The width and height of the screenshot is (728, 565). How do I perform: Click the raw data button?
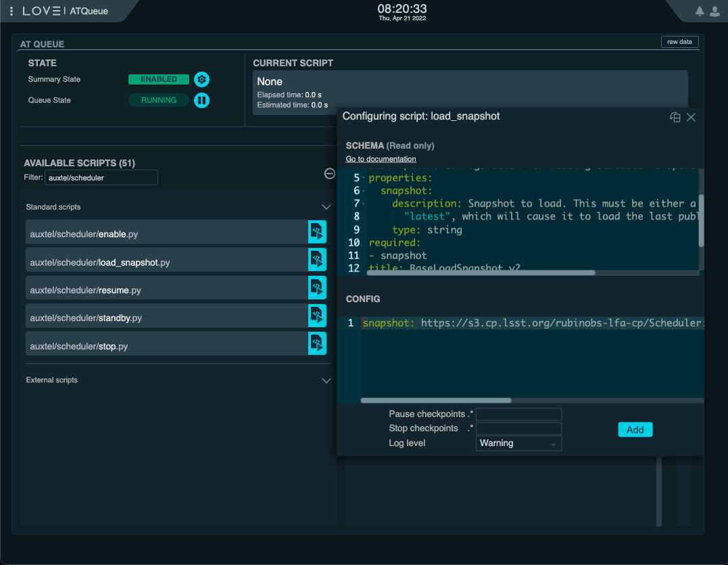[679, 41]
